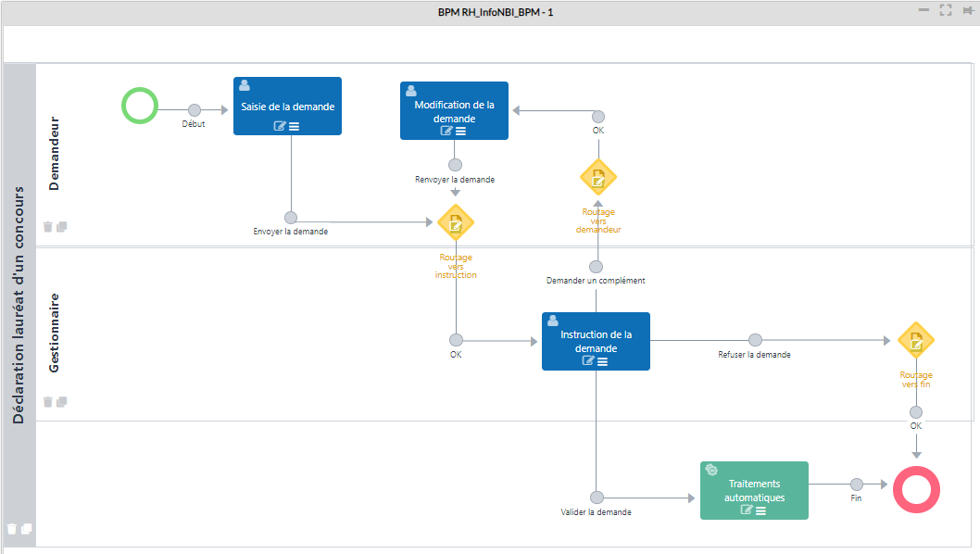Toggle fullscreen for the diagram panel
This screenshot has width=980, height=554.
[x=946, y=11]
